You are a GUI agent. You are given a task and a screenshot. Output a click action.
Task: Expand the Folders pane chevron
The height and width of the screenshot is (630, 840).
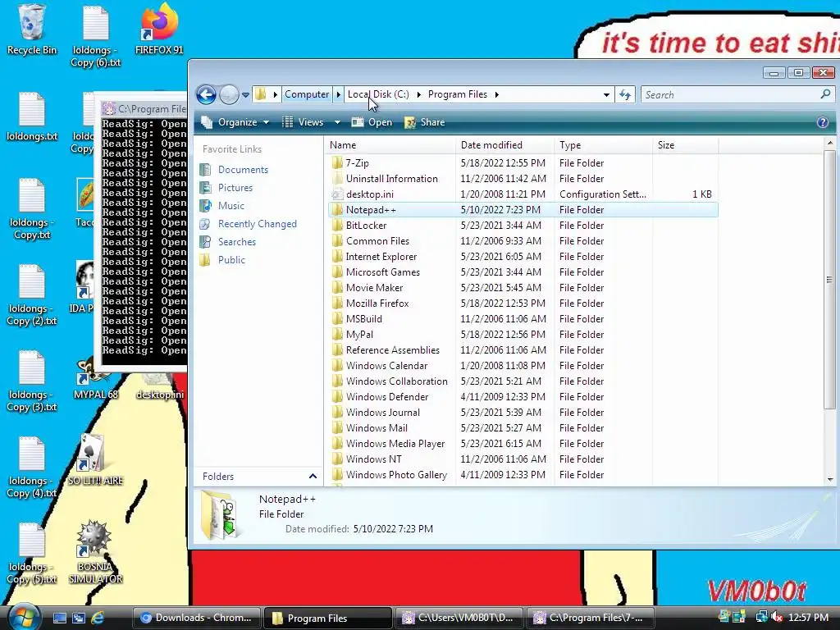313,477
